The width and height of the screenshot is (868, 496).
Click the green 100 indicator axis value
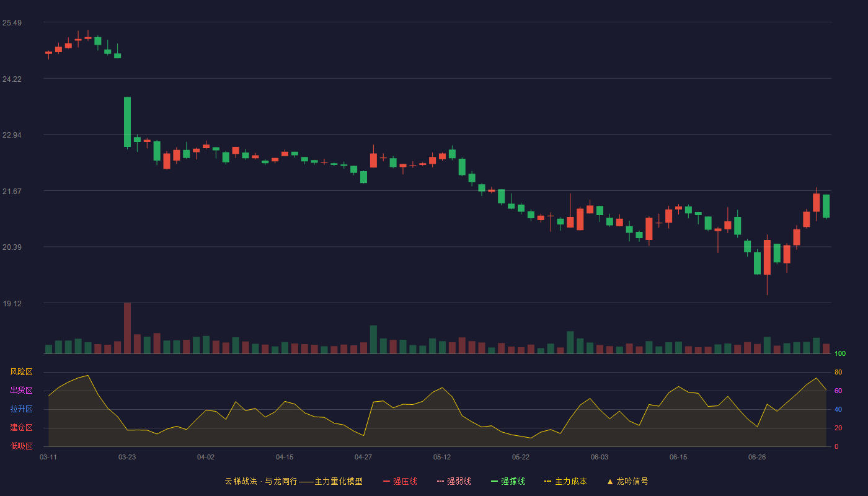point(840,353)
